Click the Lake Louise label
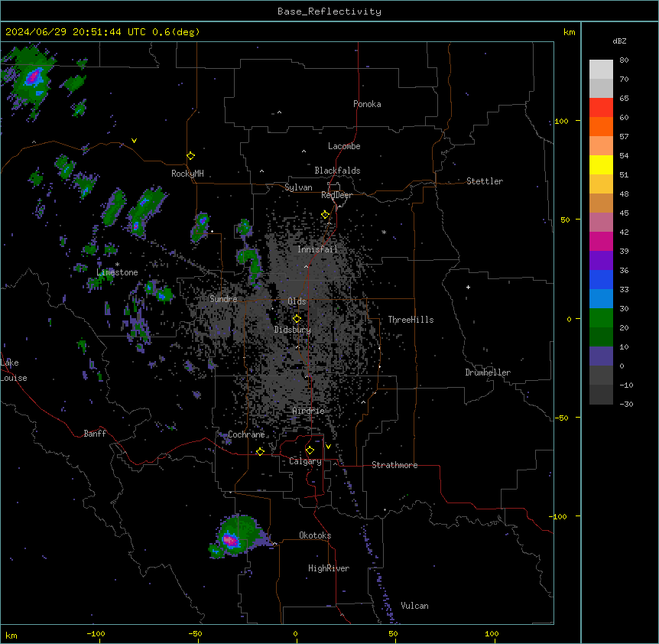Viewport: 659px width, 644px height. click(x=14, y=370)
